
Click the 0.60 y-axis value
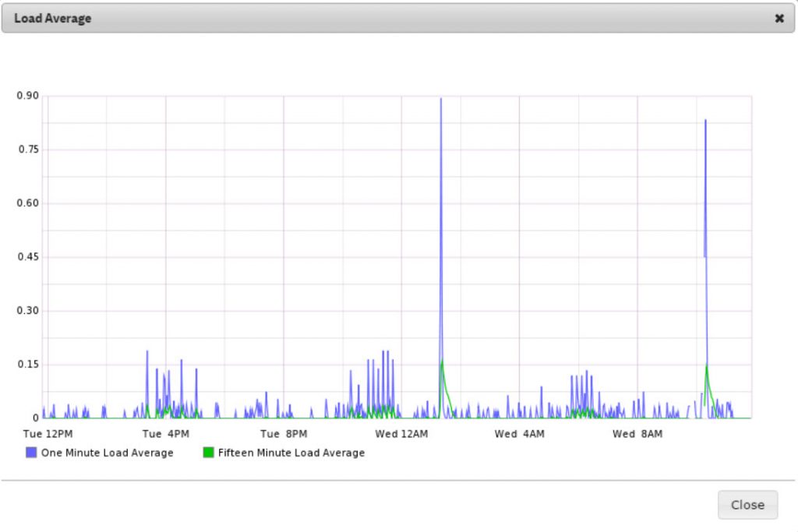coord(29,203)
